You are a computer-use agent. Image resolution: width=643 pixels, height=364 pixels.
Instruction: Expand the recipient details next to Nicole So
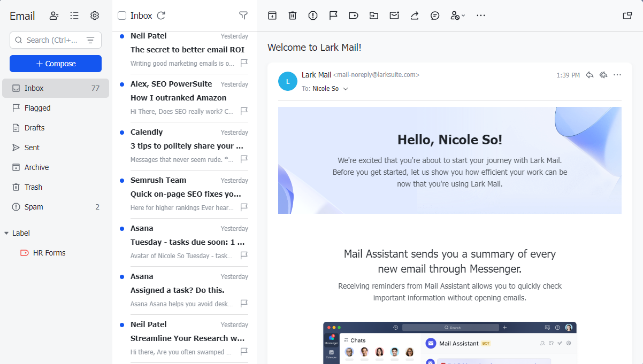pos(346,89)
